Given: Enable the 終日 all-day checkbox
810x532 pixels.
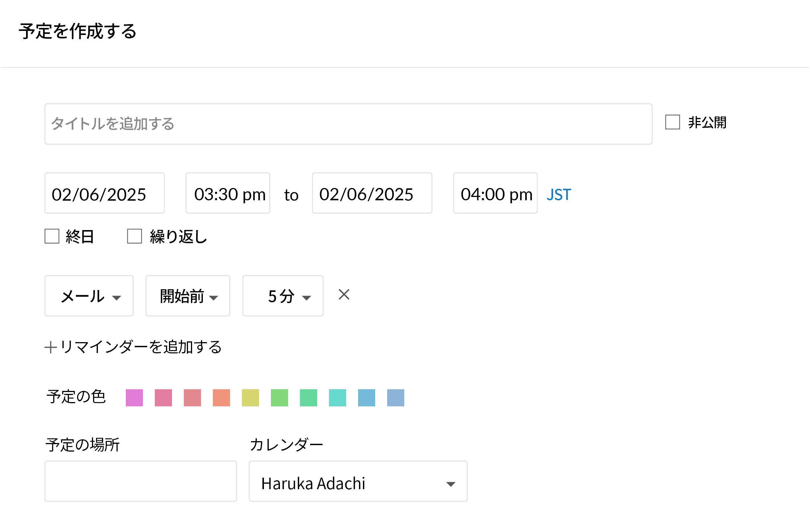Looking at the screenshot, I should tap(52, 236).
